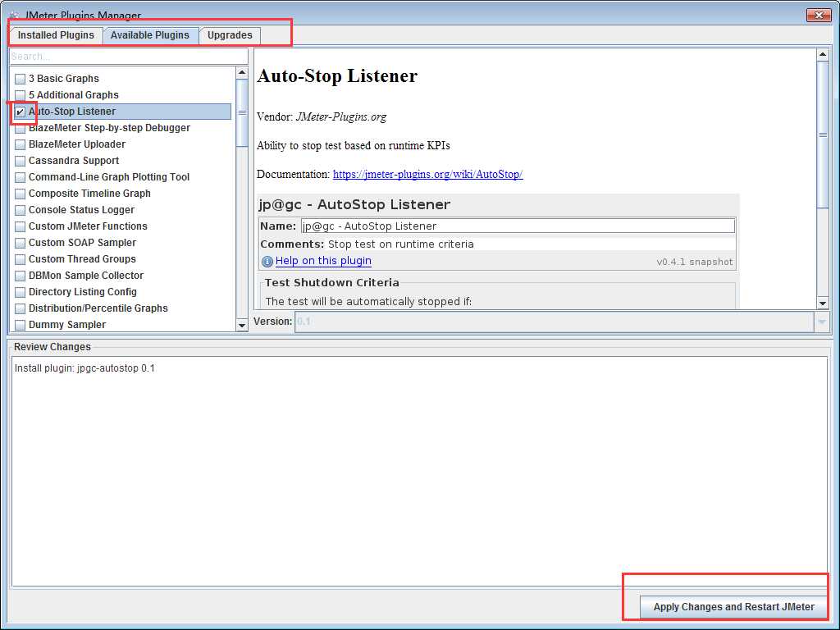Screen dimensions: 840x630
Task: Click the JMeter Plugins Manager title bar icon
Action: (x=15, y=15)
